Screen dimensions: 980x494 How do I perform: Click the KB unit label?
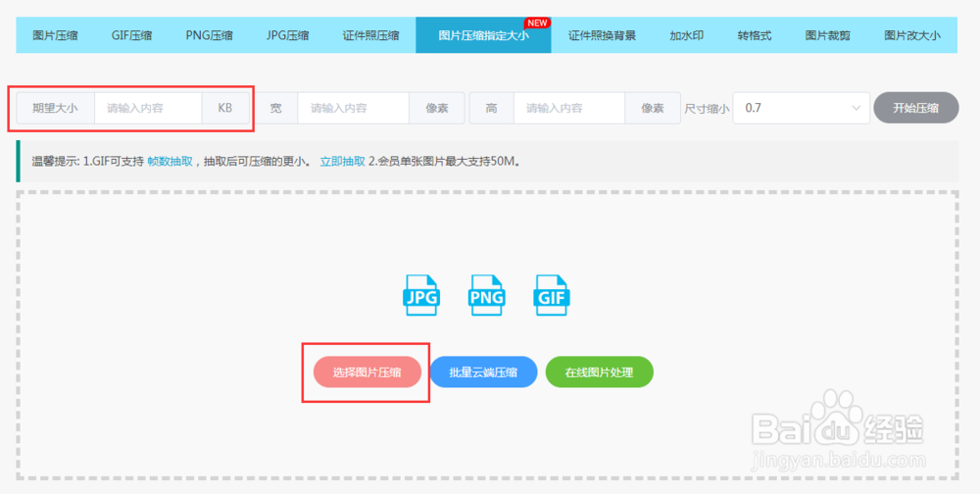click(225, 108)
